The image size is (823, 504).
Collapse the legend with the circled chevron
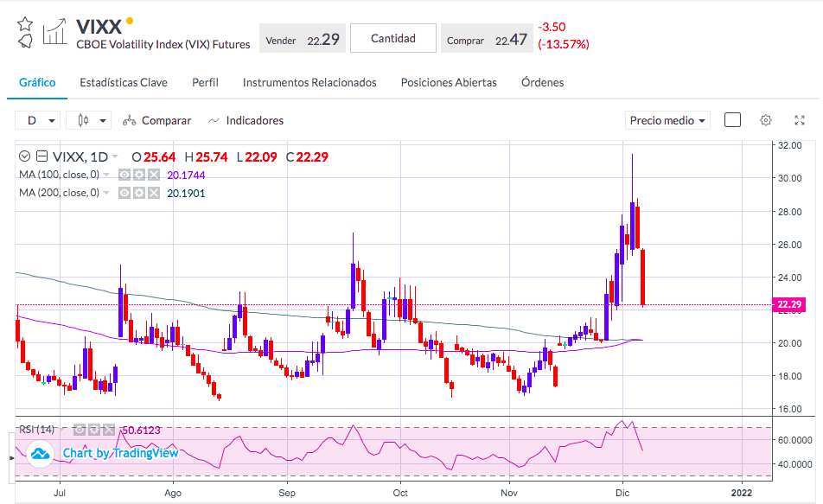point(25,156)
